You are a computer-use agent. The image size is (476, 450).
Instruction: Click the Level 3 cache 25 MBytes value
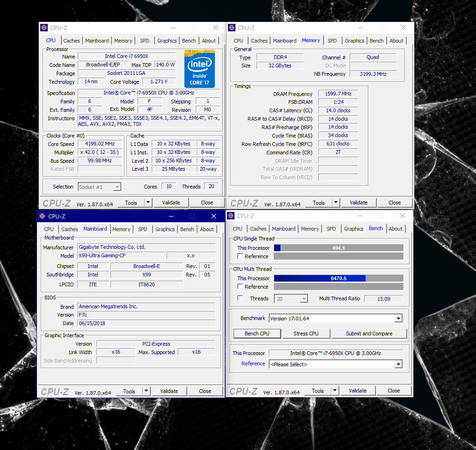pyautogui.click(x=174, y=169)
